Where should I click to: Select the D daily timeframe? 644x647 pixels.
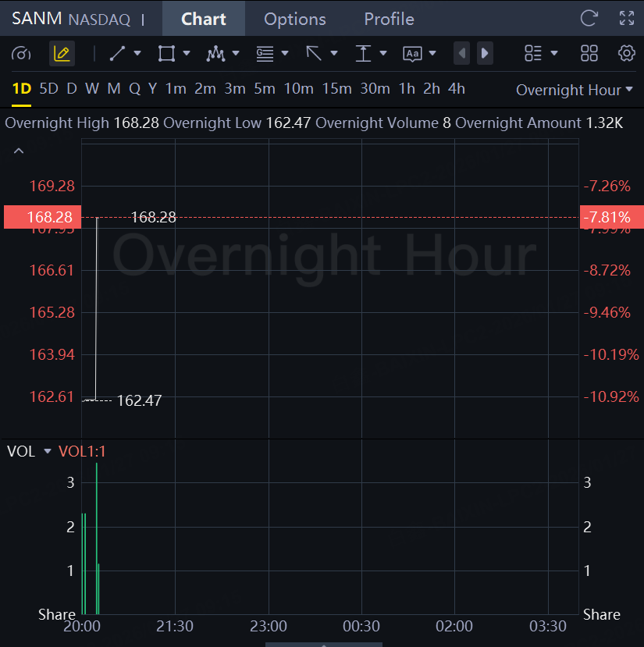[x=72, y=89]
